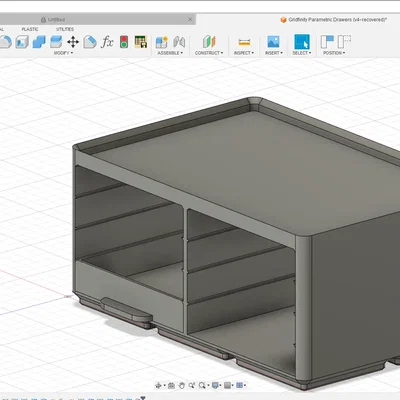400x400 pixels.
Task: Close the Untitled document tab
Action: [x=190, y=19]
